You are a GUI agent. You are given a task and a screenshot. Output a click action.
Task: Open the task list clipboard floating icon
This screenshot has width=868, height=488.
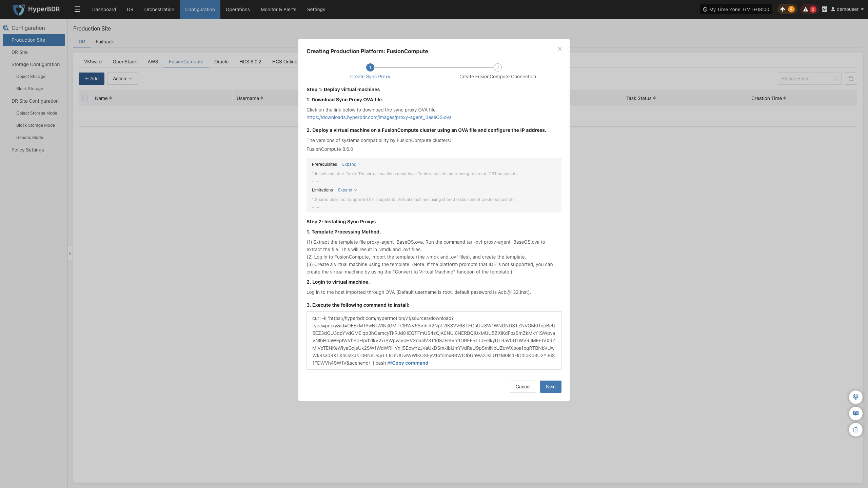click(856, 430)
